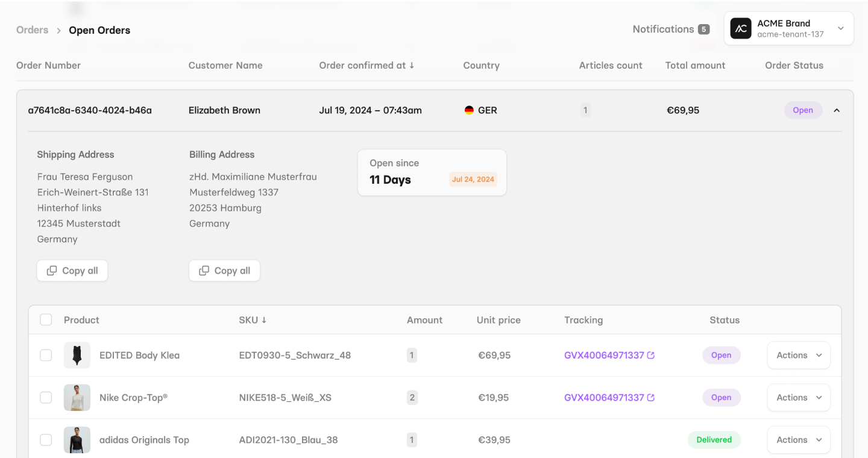Image resolution: width=868 pixels, height=458 pixels.
Task: Click product name adidas Originals Top
Action: point(144,439)
